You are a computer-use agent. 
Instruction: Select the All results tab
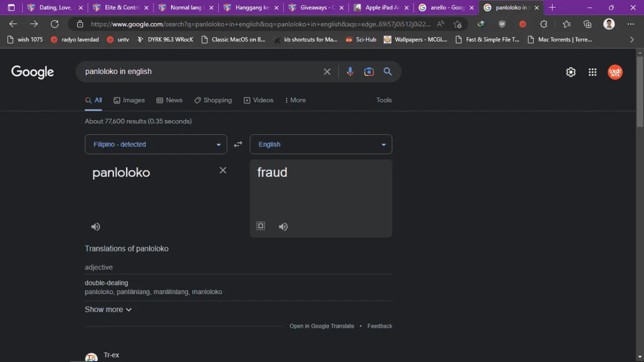point(94,100)
